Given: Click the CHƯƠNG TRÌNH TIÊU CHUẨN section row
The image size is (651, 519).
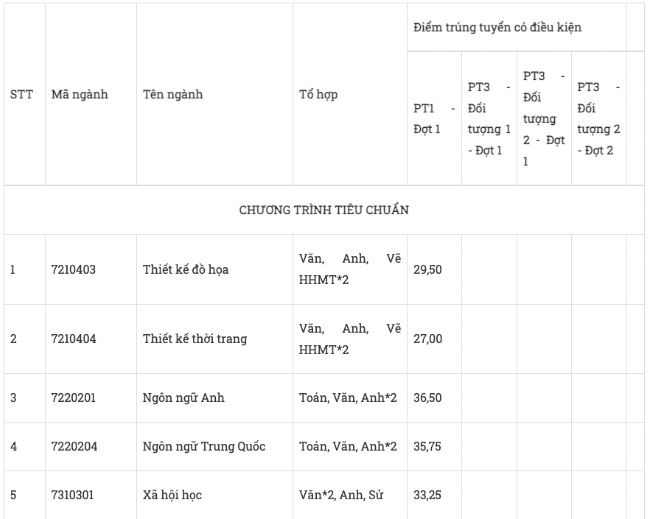Looking at the screenshot, I should tap(323, 210).
